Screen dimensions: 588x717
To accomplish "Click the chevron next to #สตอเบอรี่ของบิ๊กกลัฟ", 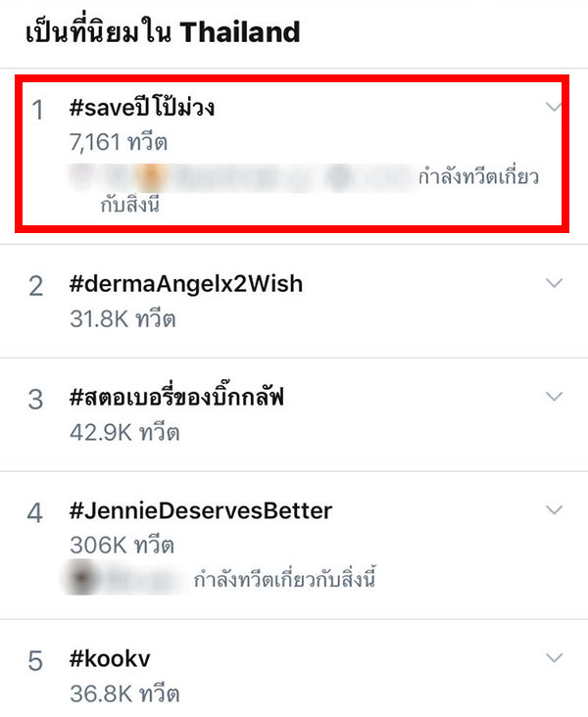I will coord(554,397).
